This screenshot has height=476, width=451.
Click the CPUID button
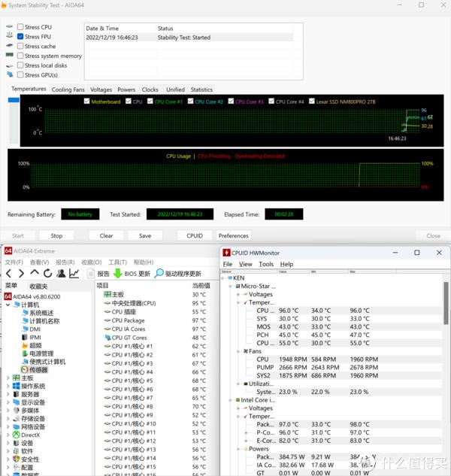tap(195, 235)
